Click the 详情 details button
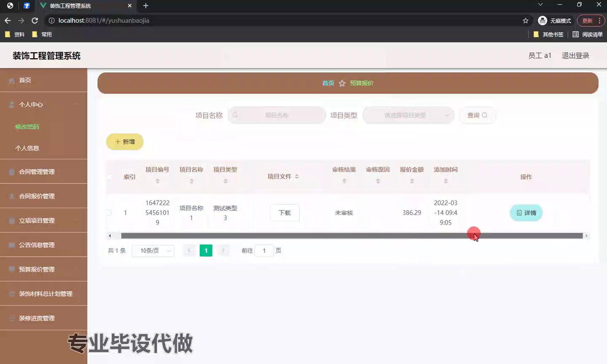This screenshot has width=607, height=364. tap(526, 213)
